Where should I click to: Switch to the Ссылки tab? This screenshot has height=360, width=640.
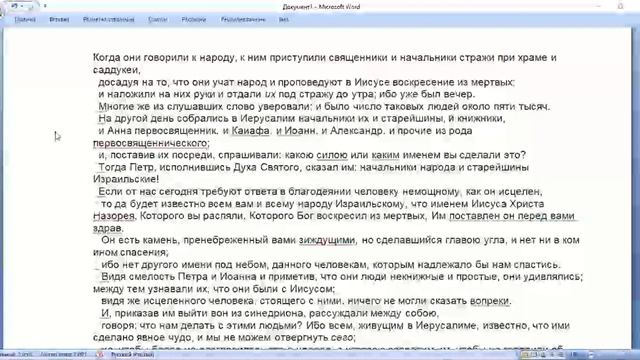158,19
